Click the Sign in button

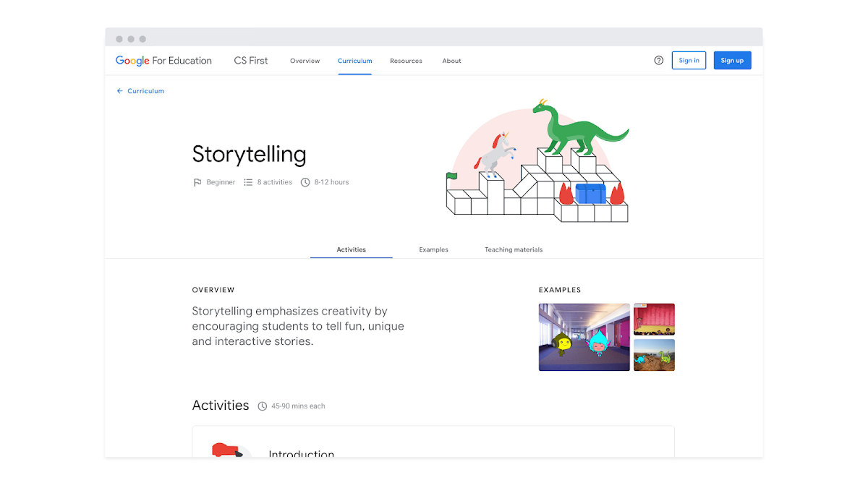coord(689,61)
